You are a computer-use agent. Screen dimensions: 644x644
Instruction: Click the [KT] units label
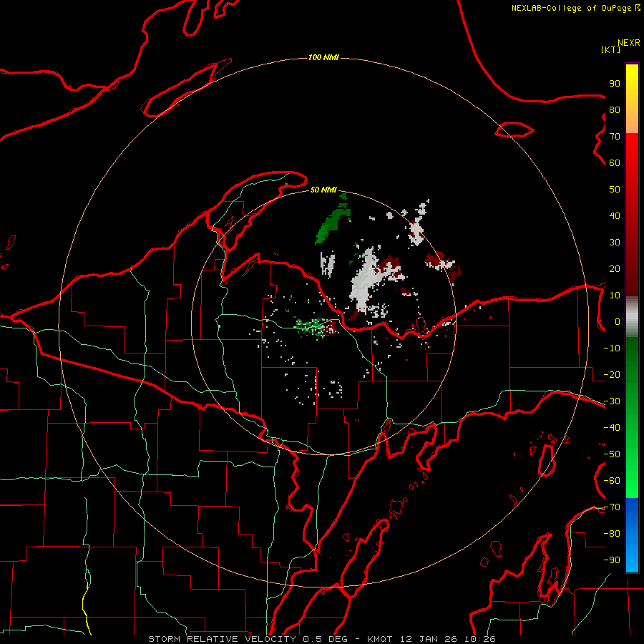click(610, 49)
